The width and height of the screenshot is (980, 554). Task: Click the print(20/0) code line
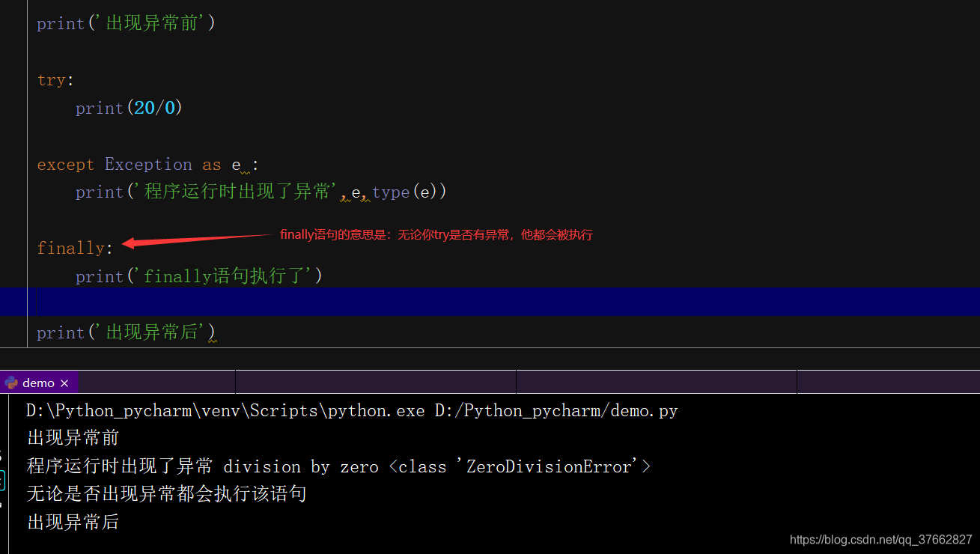pos(130,108)
